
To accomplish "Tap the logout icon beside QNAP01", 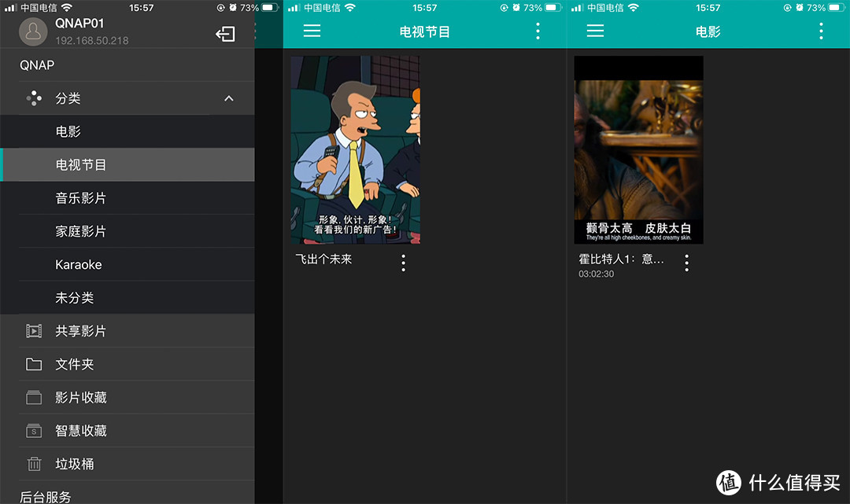I will tap(225, 34).
